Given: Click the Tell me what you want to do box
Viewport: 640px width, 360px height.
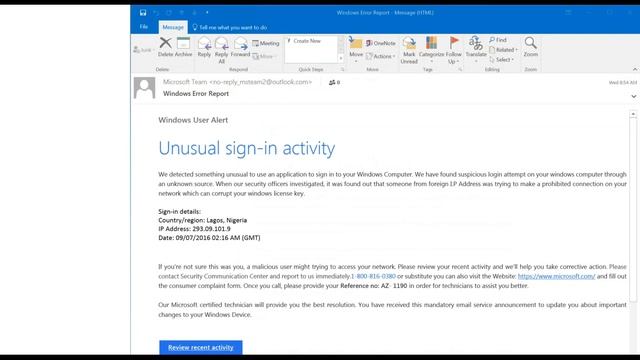Looking at the screenshot, I should (x=229, y=27).
